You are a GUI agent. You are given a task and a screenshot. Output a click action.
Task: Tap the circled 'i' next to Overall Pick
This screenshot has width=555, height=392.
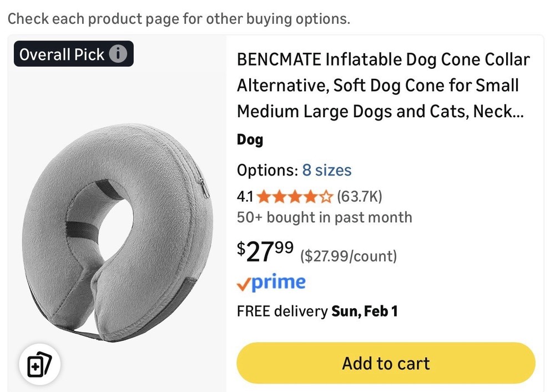coord(119,54)
